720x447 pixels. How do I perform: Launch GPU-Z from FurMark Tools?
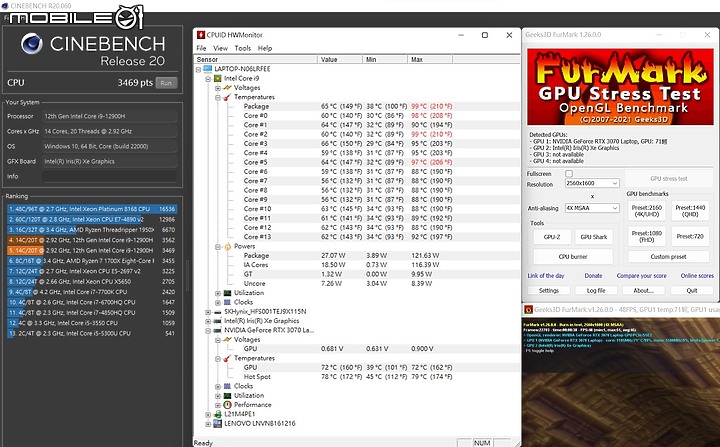(x=552, y=237)
